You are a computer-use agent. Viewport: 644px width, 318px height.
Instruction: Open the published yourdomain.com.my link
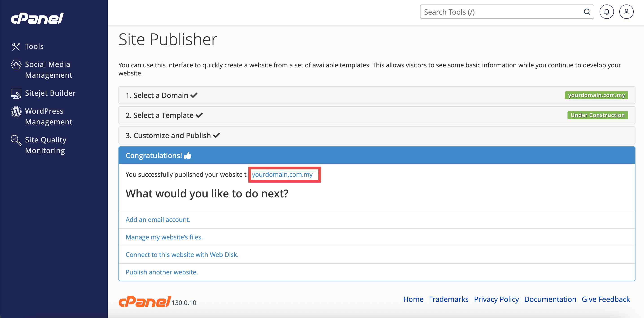click(x=282, y=174)
